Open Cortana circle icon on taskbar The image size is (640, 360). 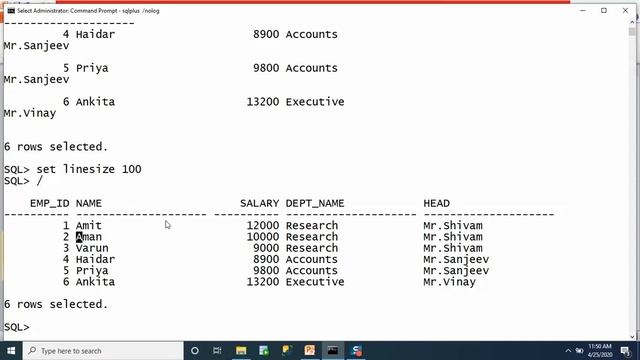(195, 351)
